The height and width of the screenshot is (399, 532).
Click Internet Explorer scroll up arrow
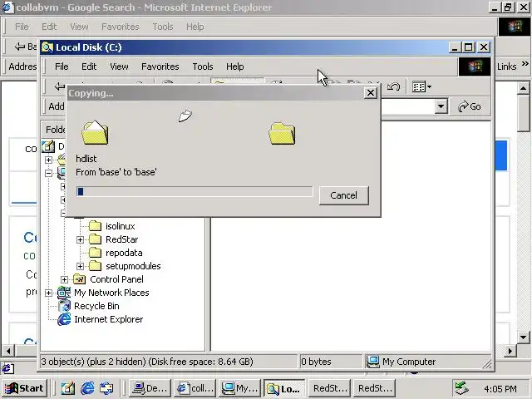coord(523,89)
